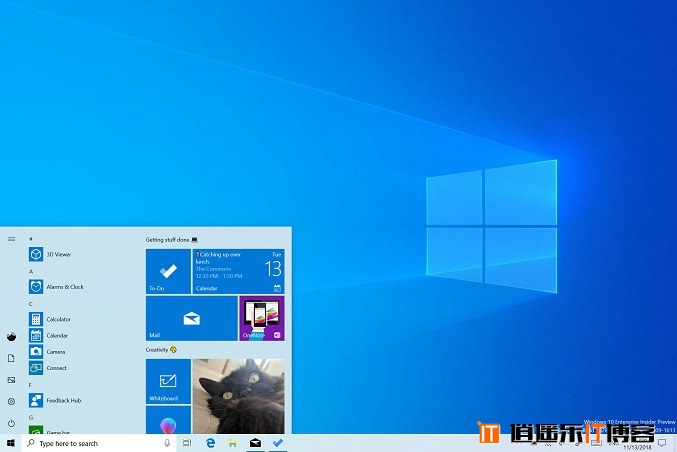
Task: Open the Connect app
Action: 48,368
